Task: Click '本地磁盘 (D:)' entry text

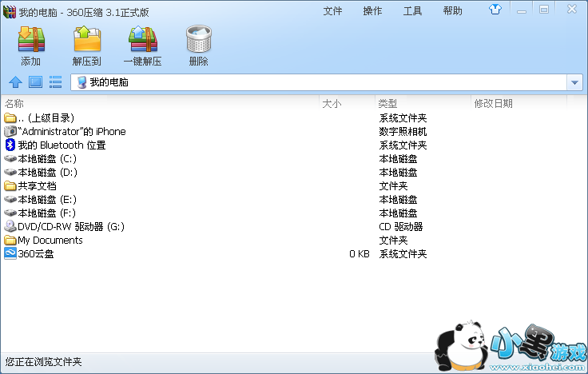Action: click(48, 172)
